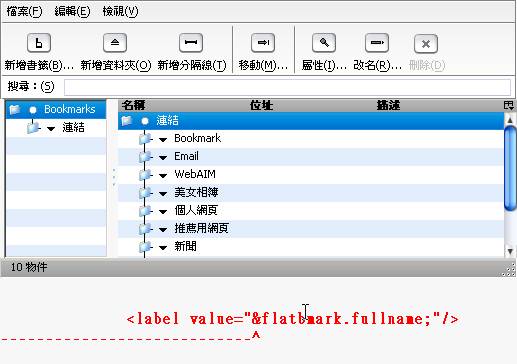Collapse the 連結 row in the right pane
The height and width of the screenshot is (364, 517).
click(x=145, y=121)
